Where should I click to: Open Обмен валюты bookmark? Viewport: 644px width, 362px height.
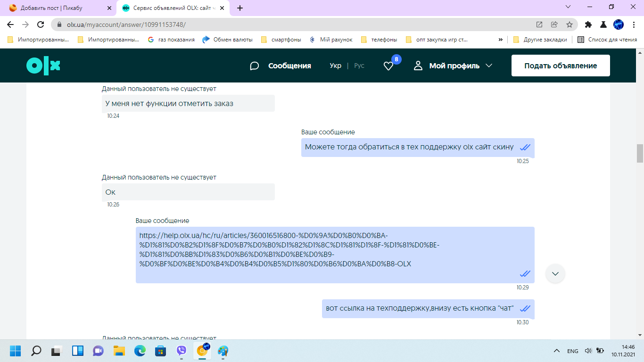tap(227, 40)
